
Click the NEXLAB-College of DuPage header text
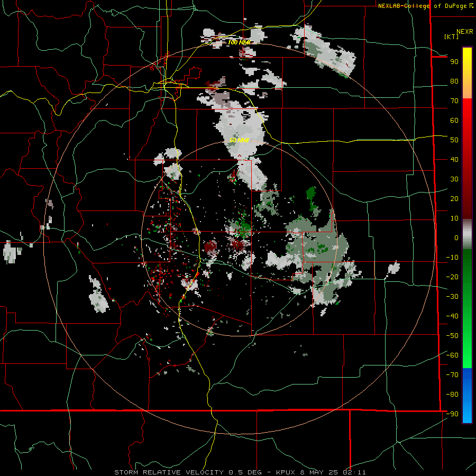[425, 6]
